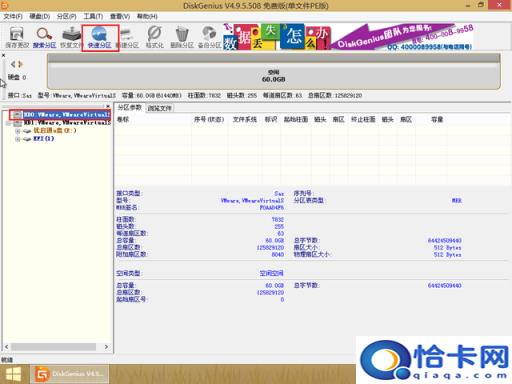Click the tree panel horizontal scrollbar thumb

click(x=54, y=347)
